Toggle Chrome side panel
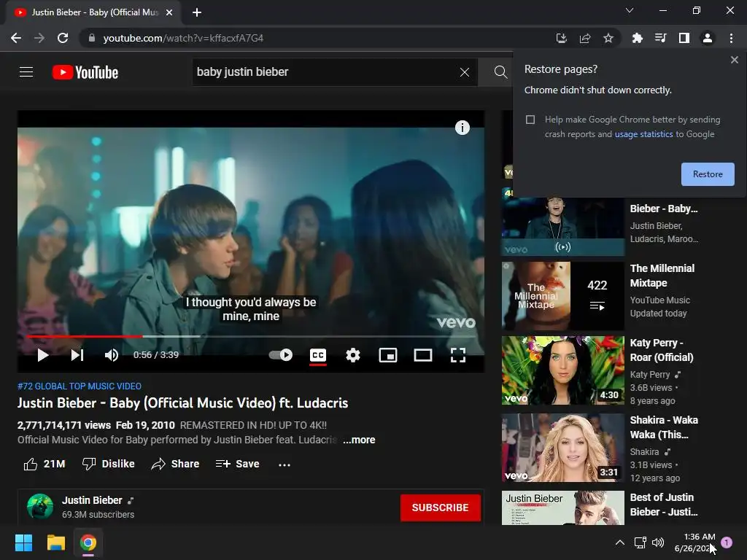This screenshot has width=747, height=560. [x=684, y=38]
